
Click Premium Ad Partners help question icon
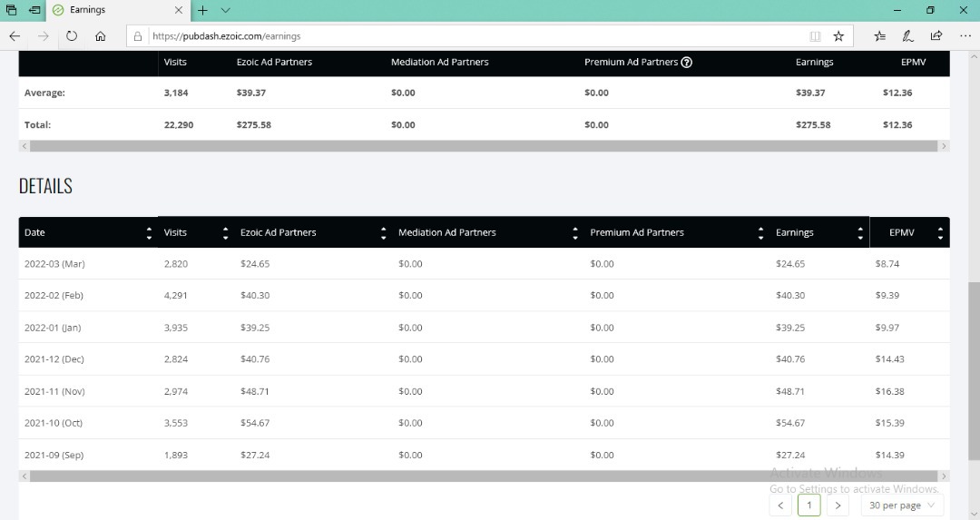click(x=686, y=62)
